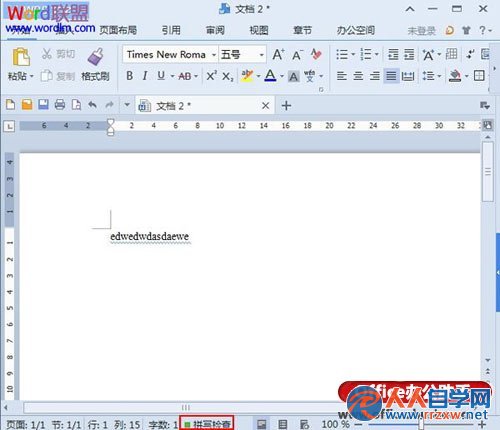Click the Save floppy disk icon
500x430 pixels.
(x=43, y=105)
